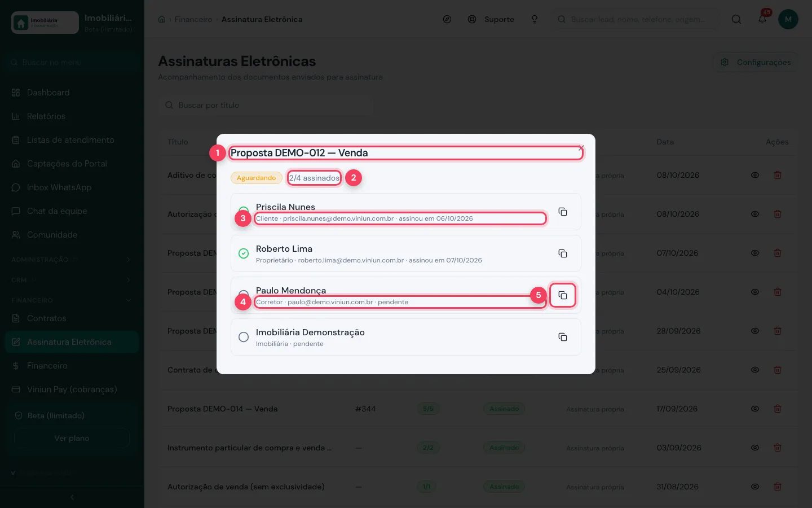View the Proposta DEMO-014 row details
The height and width of the screenshot is (508, 812).
pyautogui.click(x=755, y=409)
